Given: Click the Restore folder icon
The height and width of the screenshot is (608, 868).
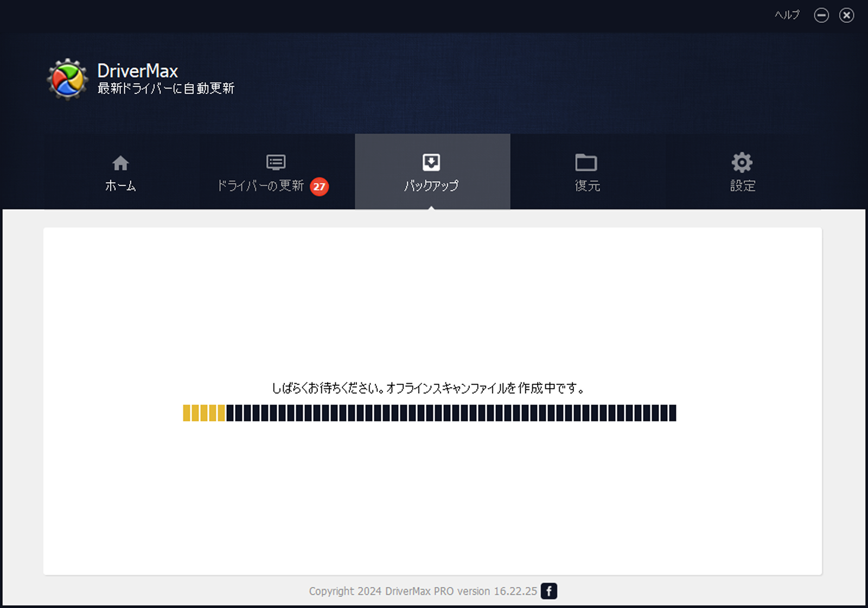Looking at the screenshot, I should coord(586,162).
